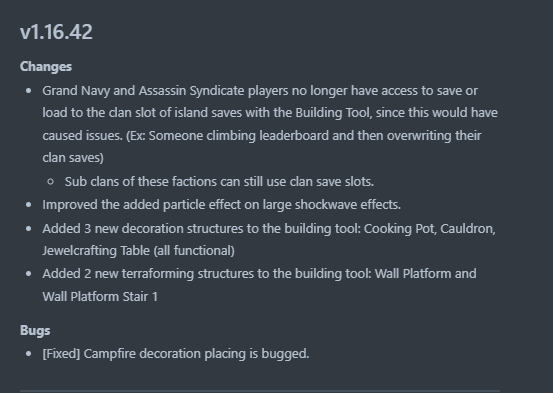Click the 'clan saves)' line text
Screen dimensions: 553x393
coord(73,158)
